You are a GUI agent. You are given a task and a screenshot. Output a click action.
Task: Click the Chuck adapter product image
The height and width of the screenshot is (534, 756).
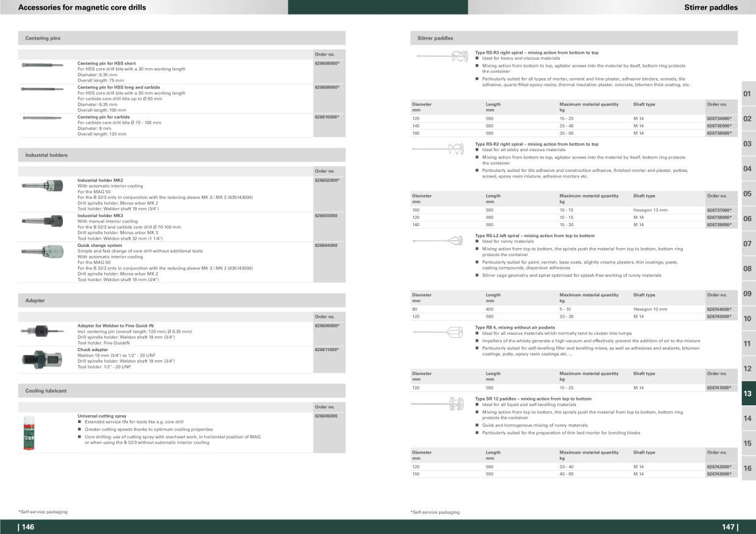pyautogui.click(x=42, y=357)
